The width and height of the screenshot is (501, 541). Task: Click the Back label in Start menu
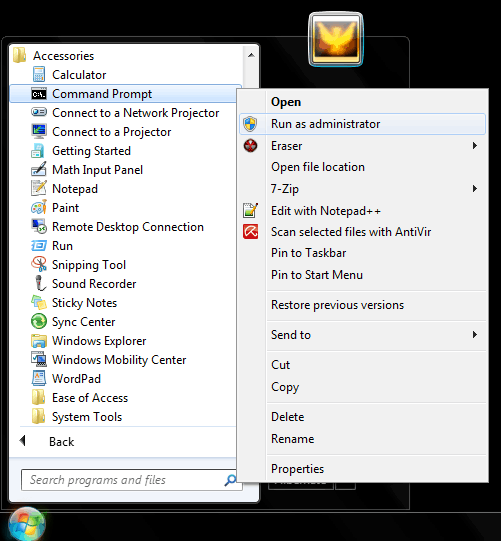coord(61,442)
